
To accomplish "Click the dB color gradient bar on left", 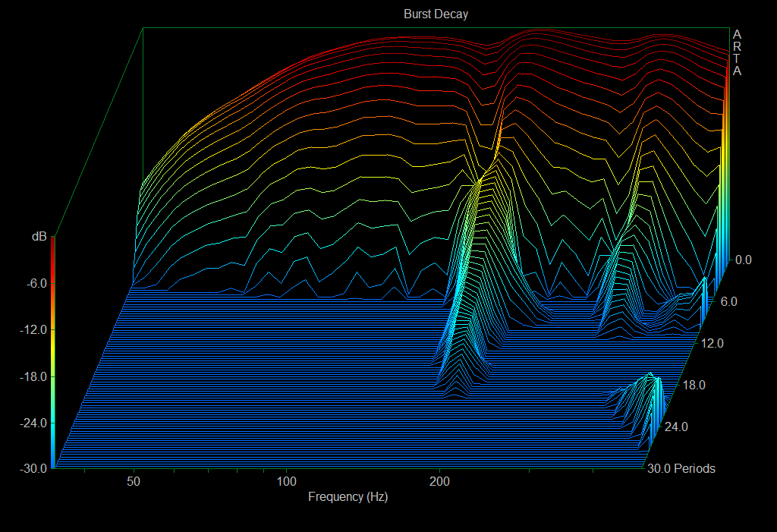I will tap(52, 353).
